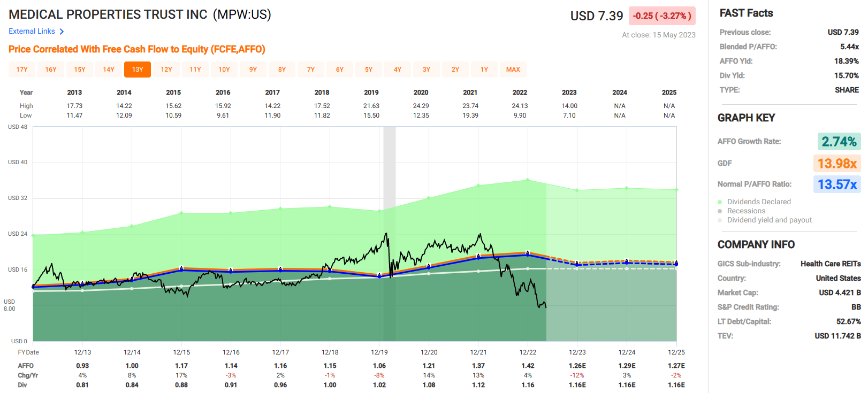868x393 pixels.
Task: Toggle Dividends Declared legend item
Action: click(x=759, y=202)
